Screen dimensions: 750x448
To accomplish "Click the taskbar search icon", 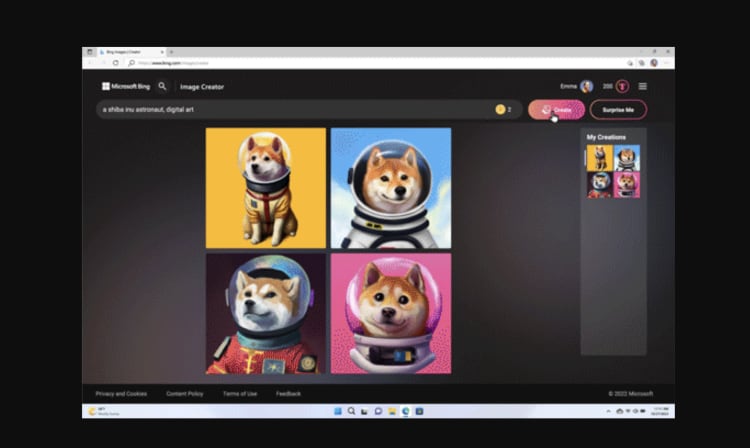I will coord(351,411).
